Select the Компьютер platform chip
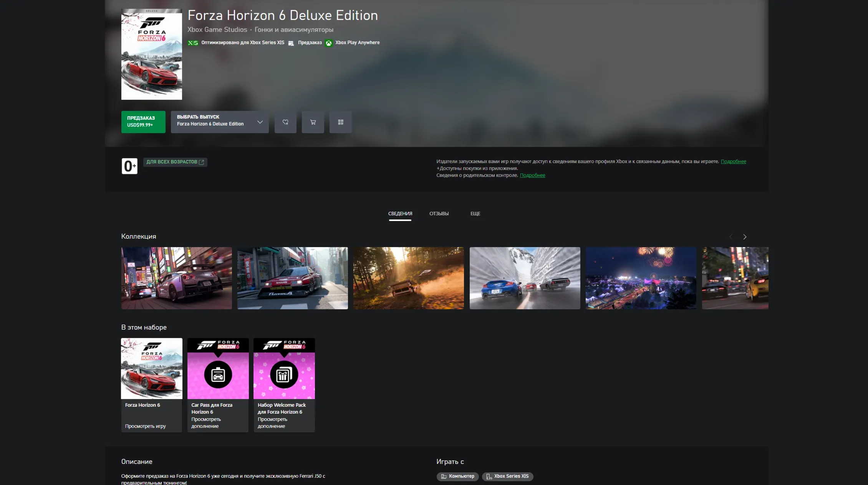Image resolution: width=868 pixels, height=485 pixels. [x=458, y=477]
